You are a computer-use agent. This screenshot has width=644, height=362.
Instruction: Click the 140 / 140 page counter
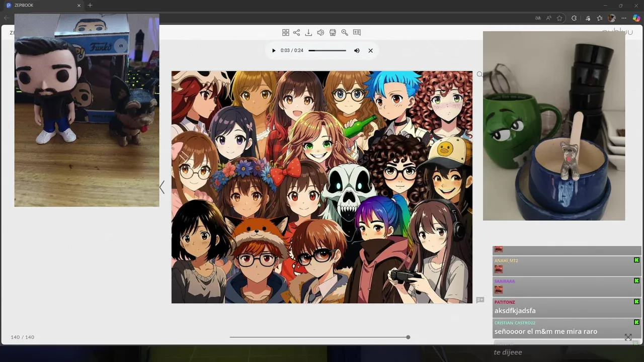pyautogui.click(x=23, y=337)
